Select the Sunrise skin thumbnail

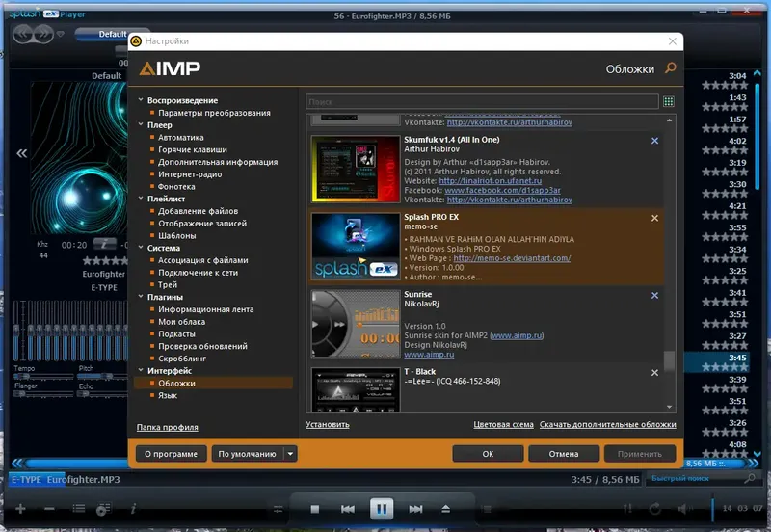tap(356, 324)
